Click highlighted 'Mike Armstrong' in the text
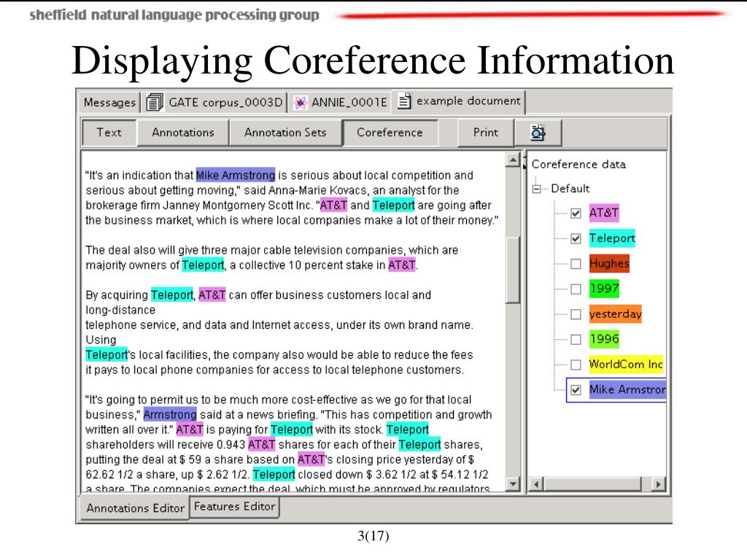 coord(236,175)
